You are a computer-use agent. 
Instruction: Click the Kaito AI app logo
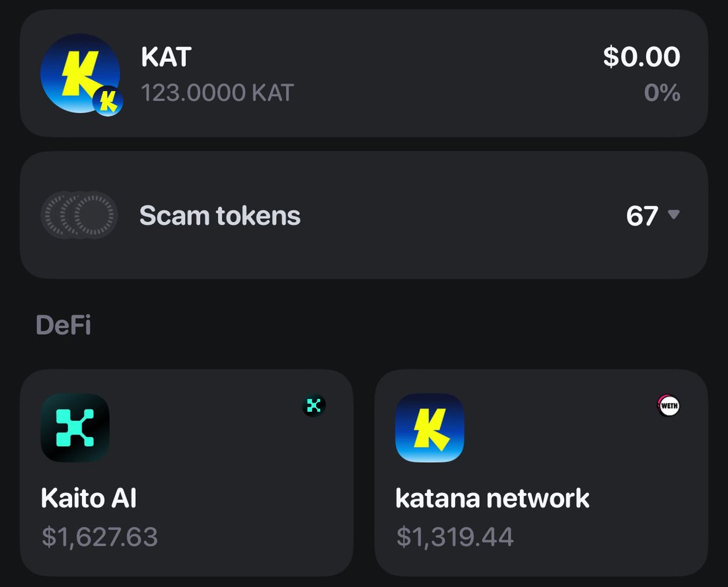pos(75,428)
